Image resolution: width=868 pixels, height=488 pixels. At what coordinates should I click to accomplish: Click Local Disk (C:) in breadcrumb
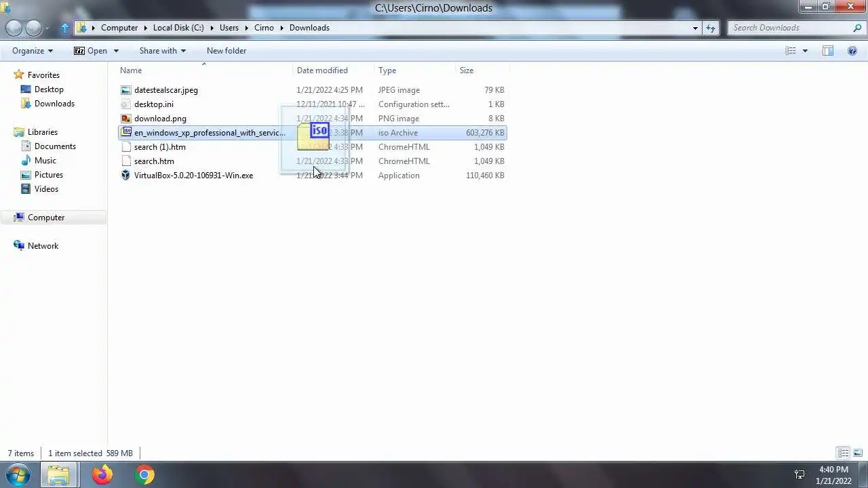point(178,28)
